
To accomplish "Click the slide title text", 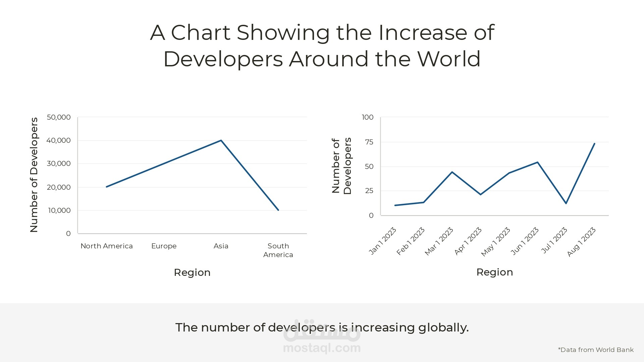I will click(322, 46).
